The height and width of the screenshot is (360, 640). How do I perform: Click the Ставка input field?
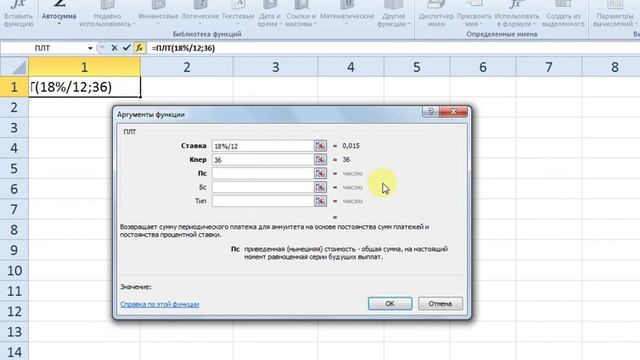pyautogui.click(x=262, y=146)
